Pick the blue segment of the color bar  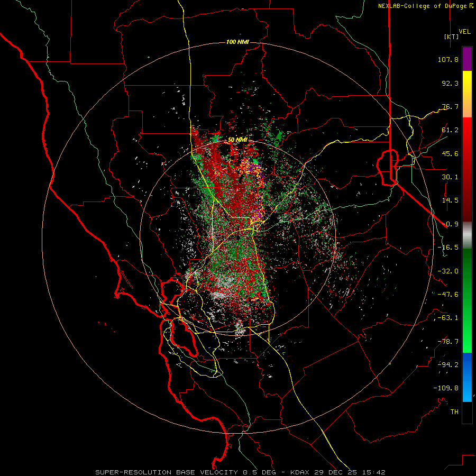coord(467,377)
